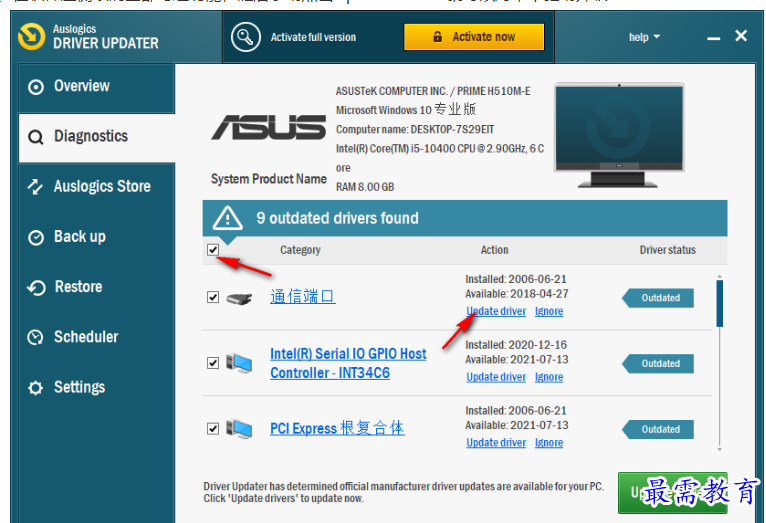Click the RAM 8.00 GB text
766x523 pixels.
365,188
